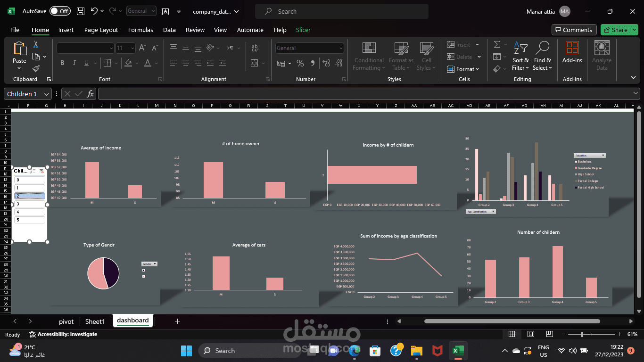
Task: Click the Find & Select magnifier
Action: tap(542, 56)
